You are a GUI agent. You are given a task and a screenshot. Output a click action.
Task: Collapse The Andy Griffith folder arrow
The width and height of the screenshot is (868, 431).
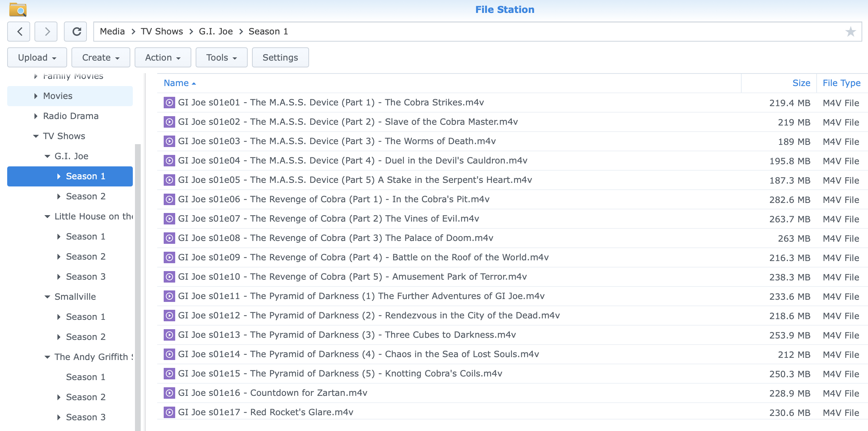point(47,357)
